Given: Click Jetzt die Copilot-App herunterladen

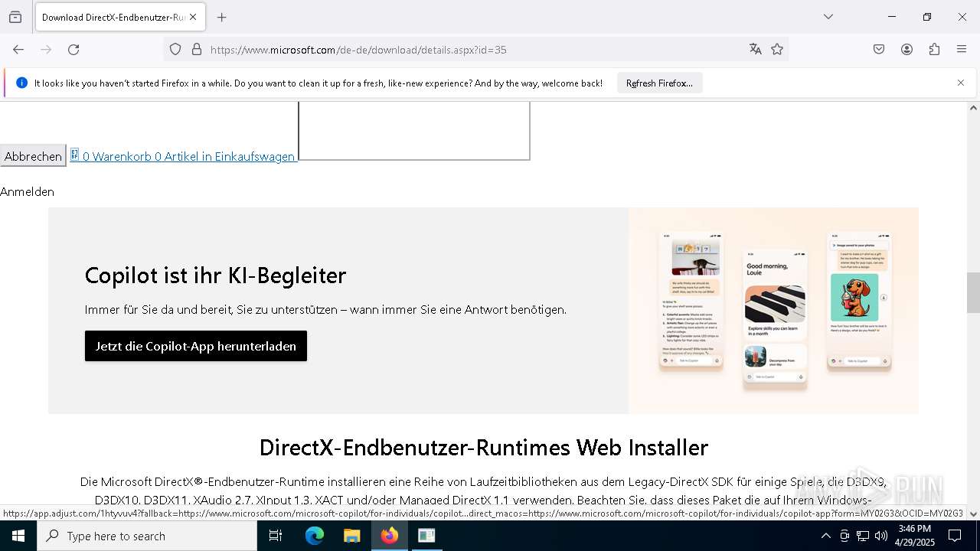Looking at the screenshot, I should (196, 346).
